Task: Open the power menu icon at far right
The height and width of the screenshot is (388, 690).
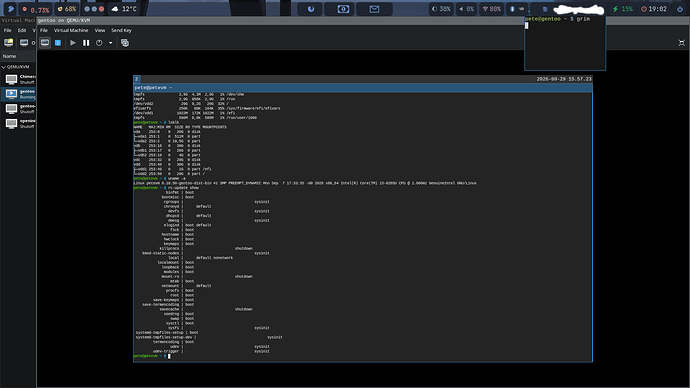Action: (680, 9)
